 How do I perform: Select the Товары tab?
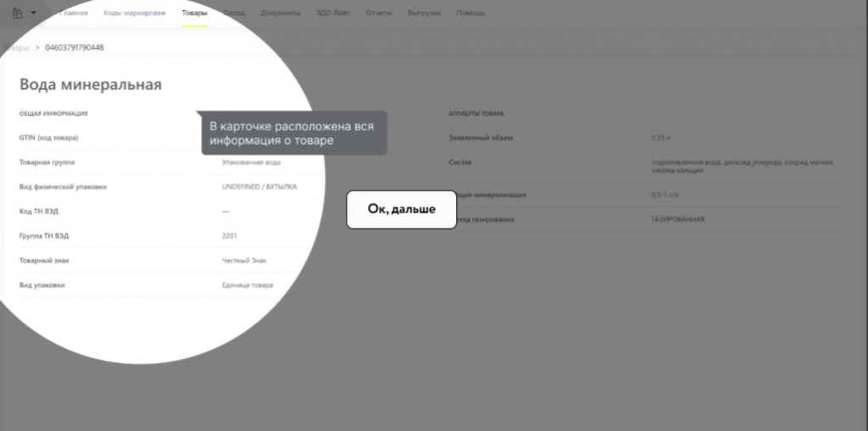click(194, 13)
